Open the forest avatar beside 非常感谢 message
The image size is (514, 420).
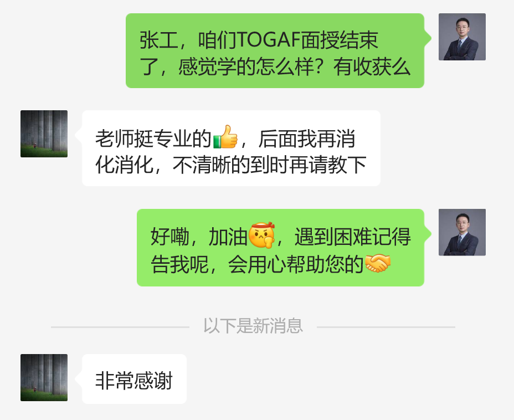44,377
